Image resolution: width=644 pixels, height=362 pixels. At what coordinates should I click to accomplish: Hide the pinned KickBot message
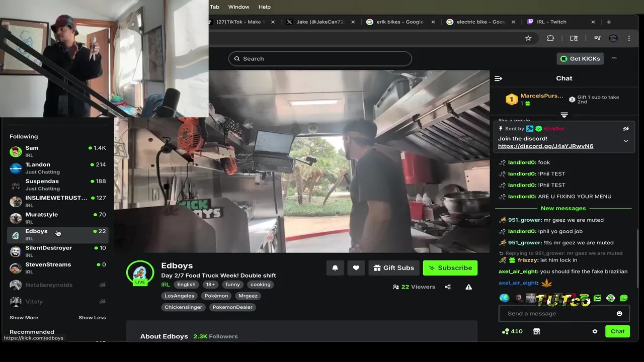626,129
